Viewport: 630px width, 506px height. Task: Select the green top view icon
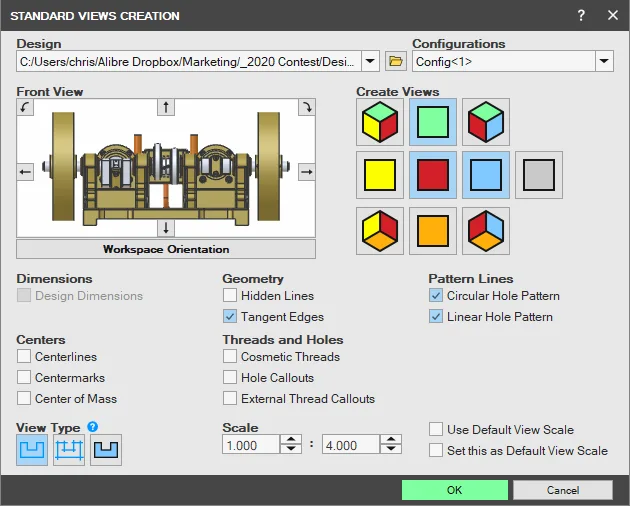tap(433, 122)
